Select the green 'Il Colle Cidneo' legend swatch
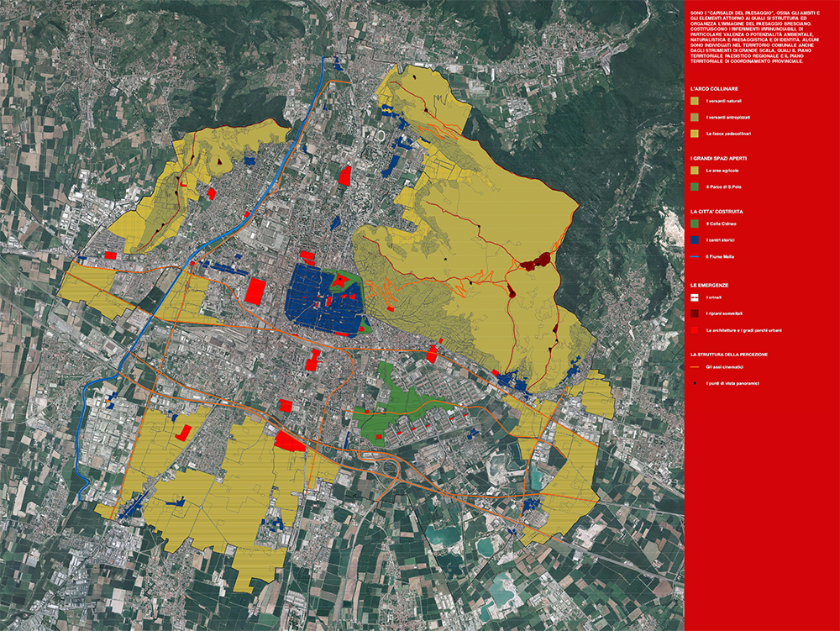This screenshot has height=631, width=840. click(x=694, y=224)
